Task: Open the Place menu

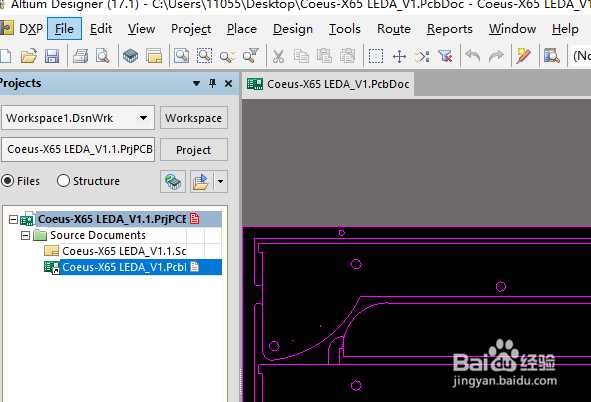Action: [242, 29]
